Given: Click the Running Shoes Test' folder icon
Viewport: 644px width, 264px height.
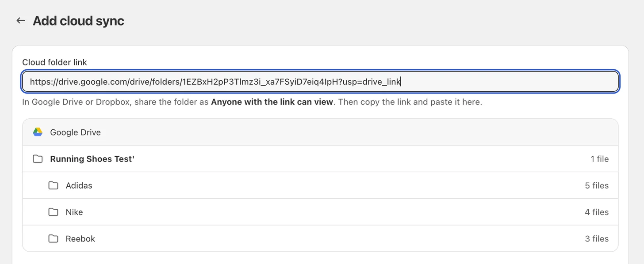Looking at the screenshot, I should (x=38, y=159).
